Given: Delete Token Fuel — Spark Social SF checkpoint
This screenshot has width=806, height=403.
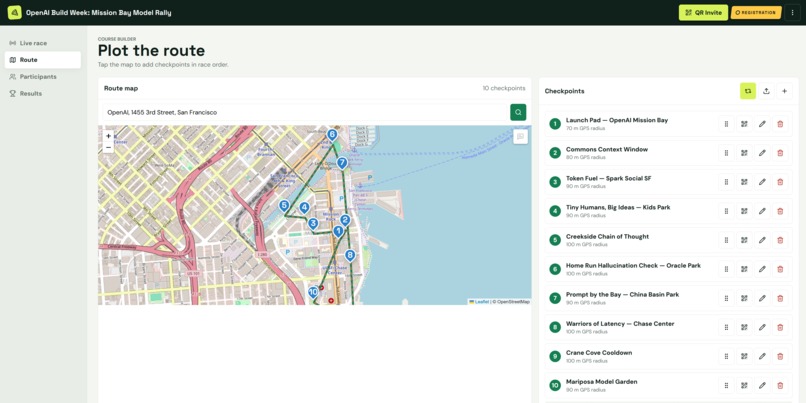Looking at the screenshot, I should [780, 182].
